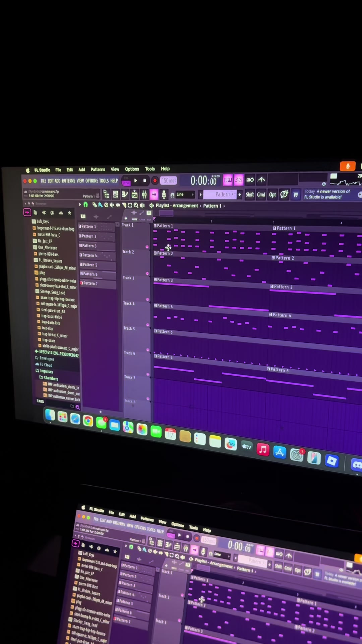The height and width of the screenshot is (644, 362).
Task: Select the zoom magnifier tool in the monitor's playlist toolbar
Action: [x=136, y=205]
